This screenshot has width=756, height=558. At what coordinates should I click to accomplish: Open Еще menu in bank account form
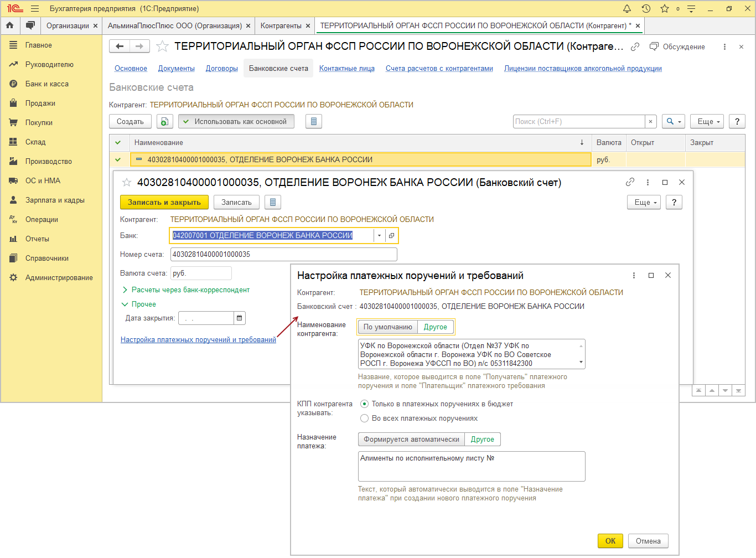pos(644,203)
